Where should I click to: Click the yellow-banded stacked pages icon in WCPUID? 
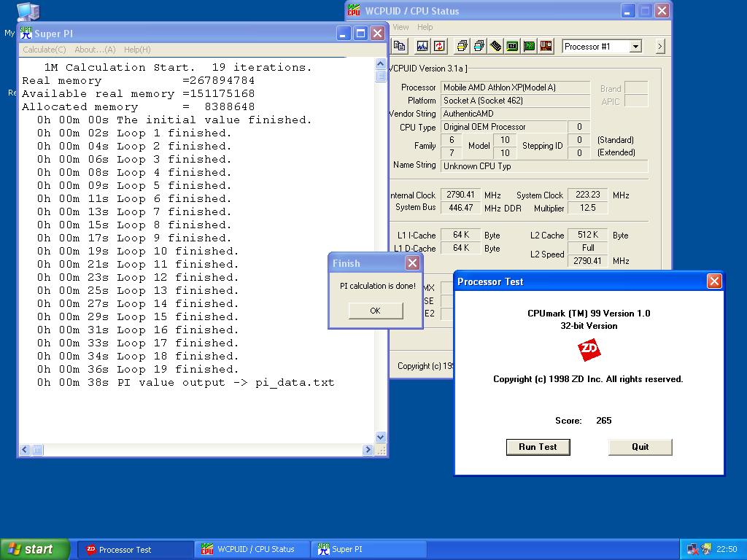coord(462,46)
